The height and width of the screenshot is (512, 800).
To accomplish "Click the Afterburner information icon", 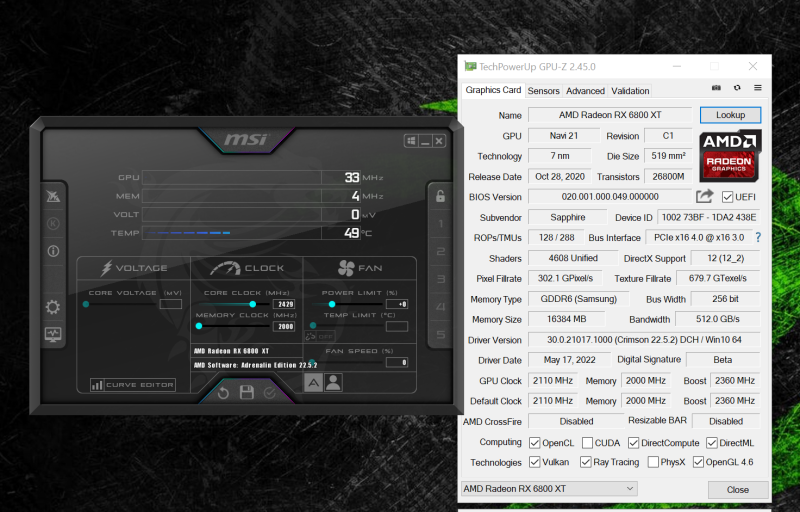I will tap(53, 251).
